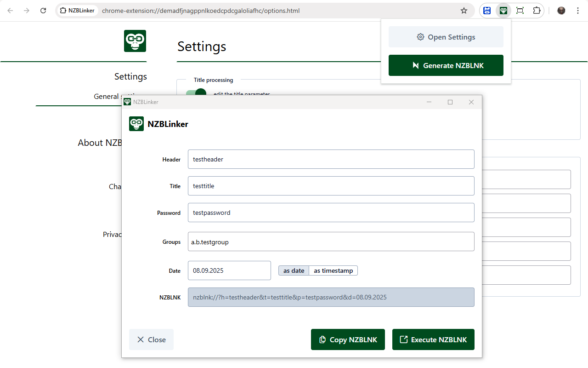The width and height of the screenshot is (588, 368).
Task: Open the Chrome three-dot menu
Action: pyautogui.click(x=578, y=11)
